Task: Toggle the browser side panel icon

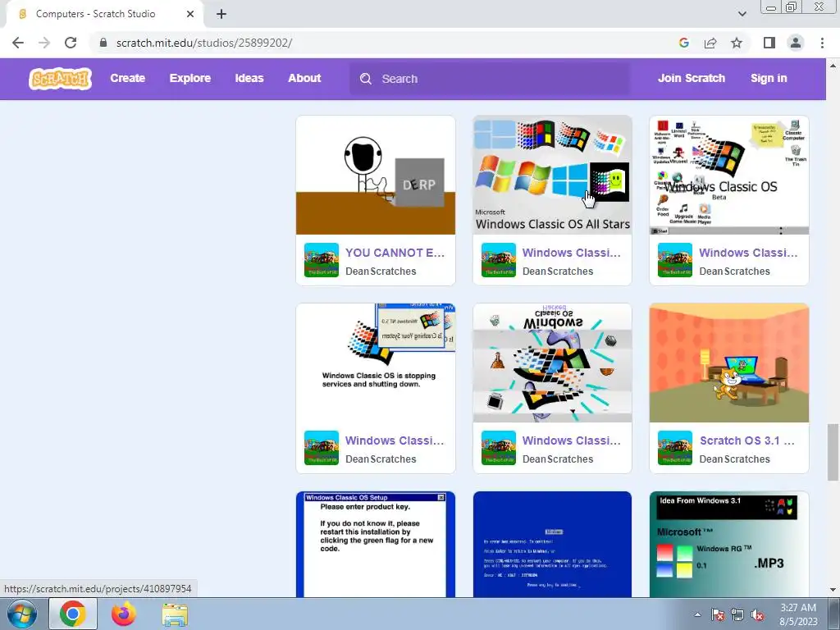Action: click(769, 43)
